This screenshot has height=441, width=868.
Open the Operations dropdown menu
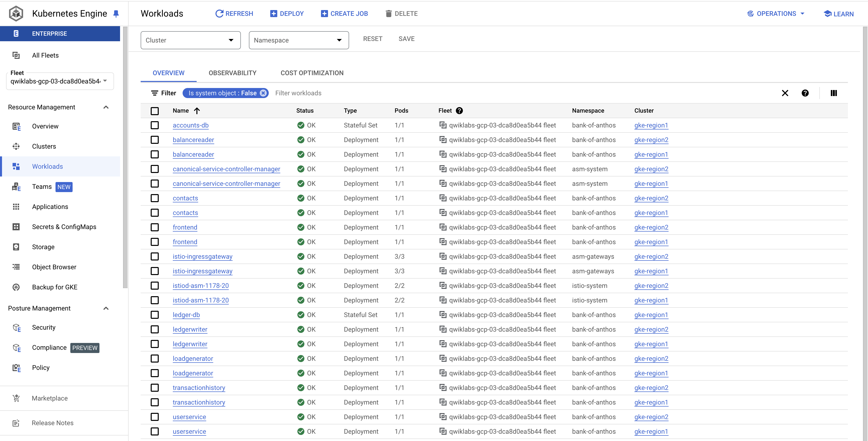coord(776,14)
